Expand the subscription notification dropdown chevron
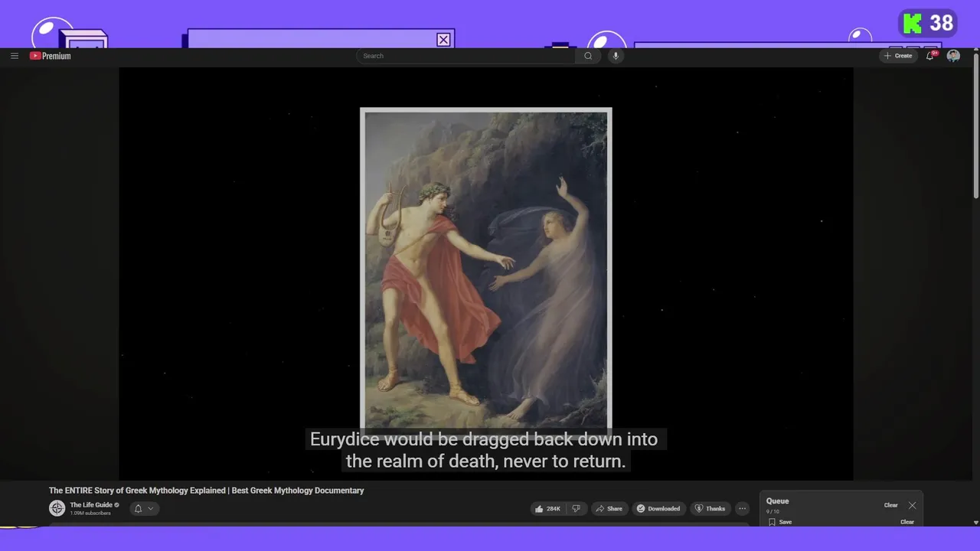This screenshot has width=980, height=551. (x=151, y=508)
